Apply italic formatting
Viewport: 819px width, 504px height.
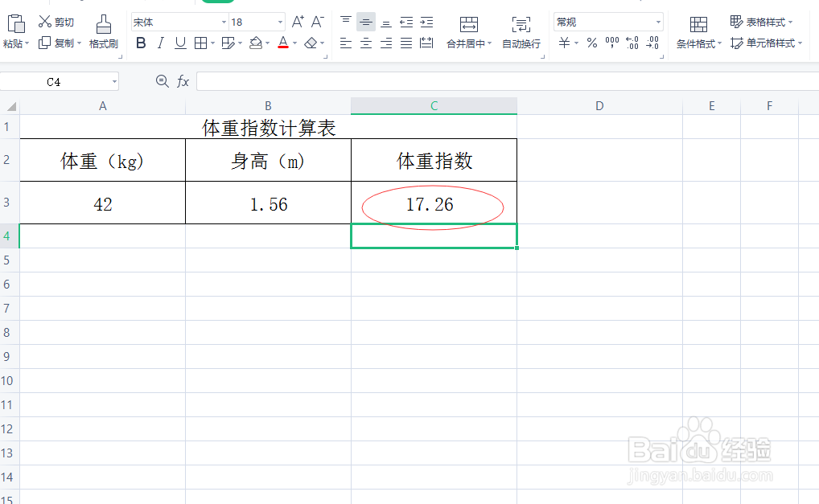[160, 43]
